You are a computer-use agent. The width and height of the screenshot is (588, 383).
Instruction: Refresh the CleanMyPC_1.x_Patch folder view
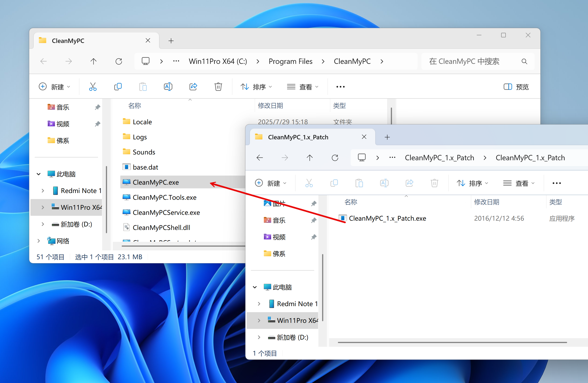(335, 158)
